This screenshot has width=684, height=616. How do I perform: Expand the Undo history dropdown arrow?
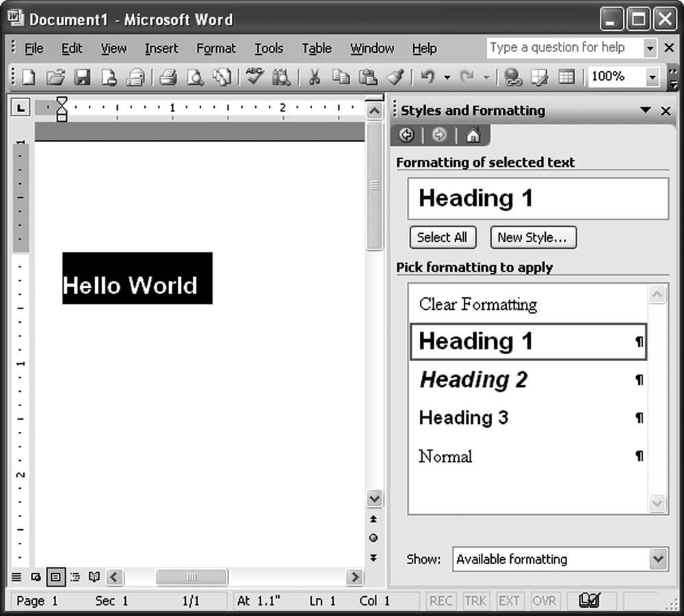pyautogui.click(x=447, y=78)
